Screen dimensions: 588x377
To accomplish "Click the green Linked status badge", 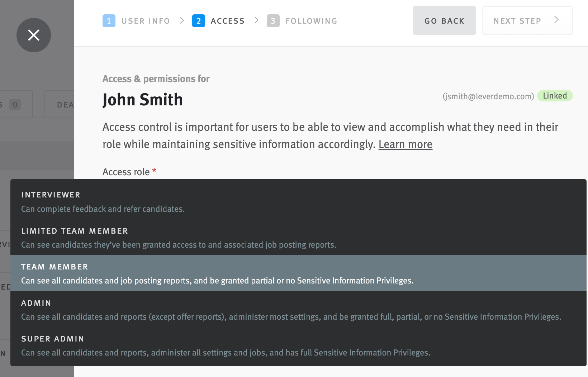I will click(555, 96).
